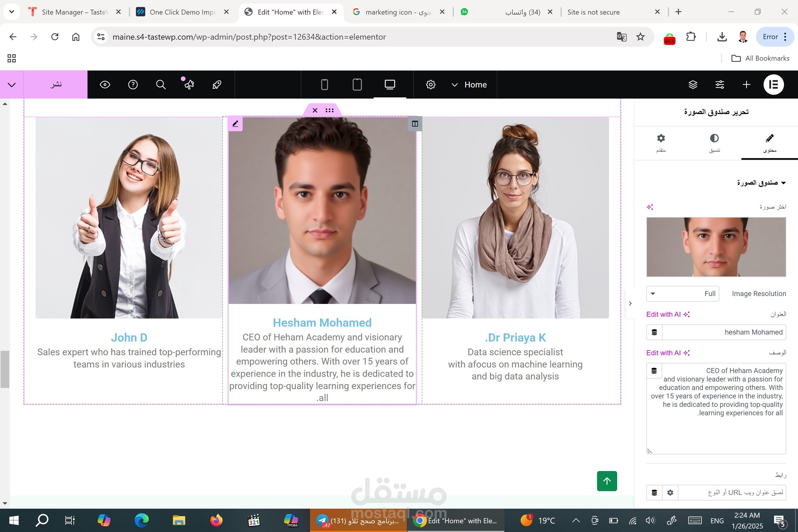
Task: Click the pink نشر publish button
Action: click(56, 85)
